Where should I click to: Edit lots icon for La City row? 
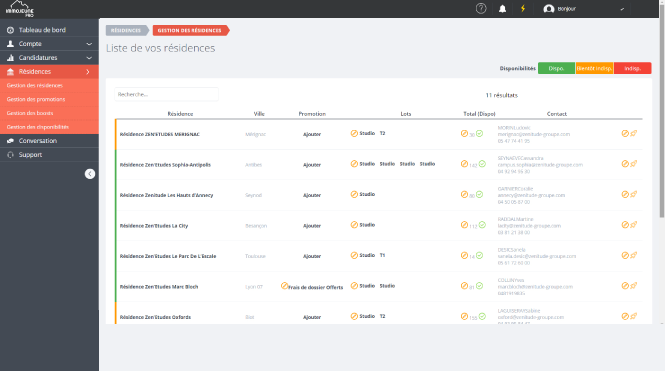(x=354, y=225)
